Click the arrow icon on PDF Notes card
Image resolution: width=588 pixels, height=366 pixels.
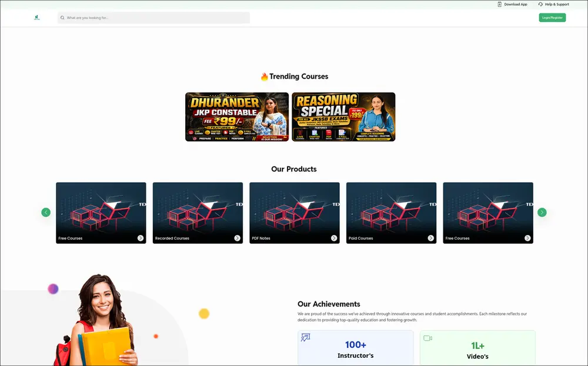tap(334, 239)
